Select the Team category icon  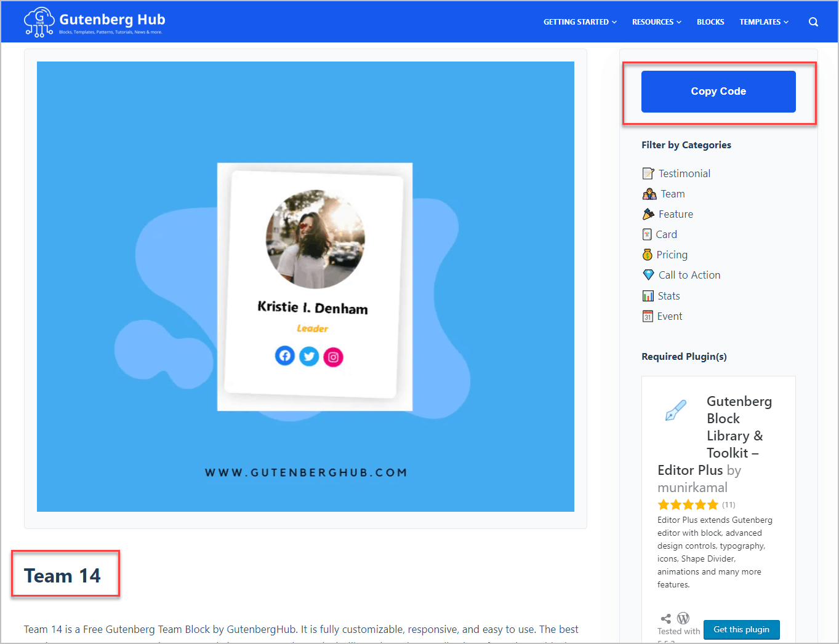pyautogui.click(x=648, y=193)
